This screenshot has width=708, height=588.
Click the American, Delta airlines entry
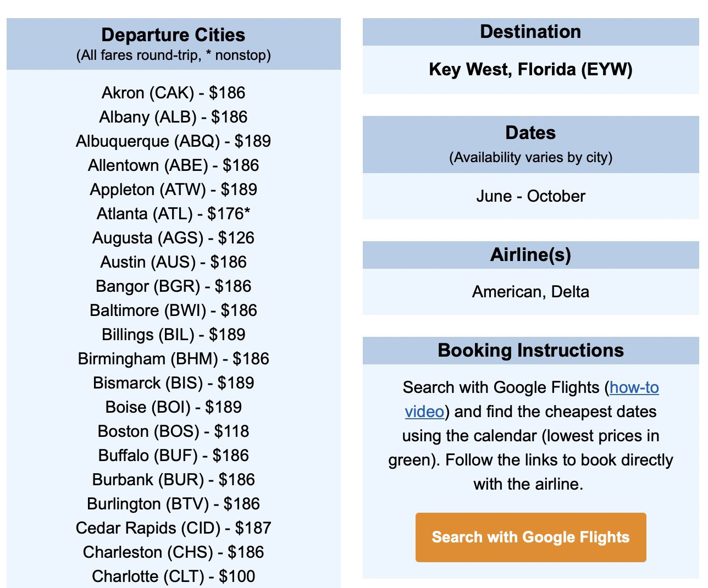point(530,292)
